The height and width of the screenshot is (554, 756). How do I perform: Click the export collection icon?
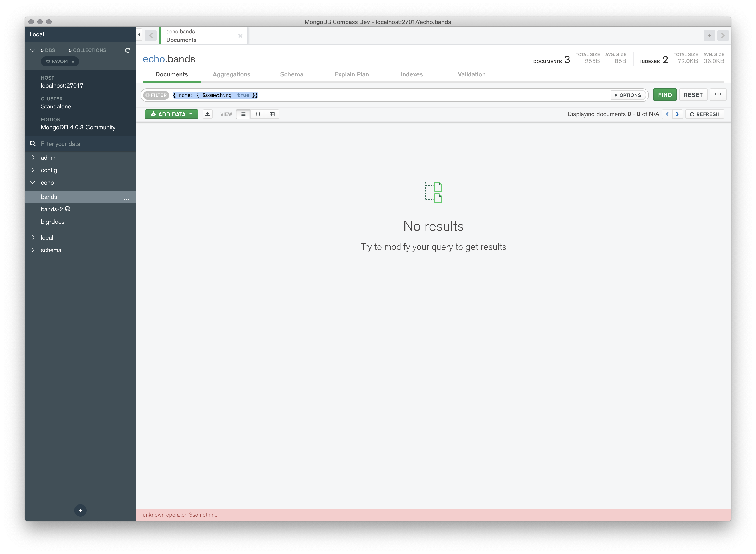(207, 114)
